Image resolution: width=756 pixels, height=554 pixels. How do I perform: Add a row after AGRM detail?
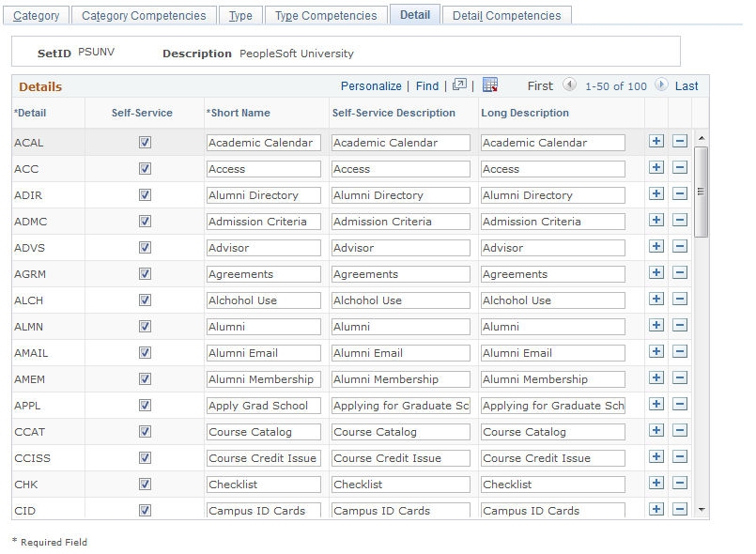[x=656, y=273]
